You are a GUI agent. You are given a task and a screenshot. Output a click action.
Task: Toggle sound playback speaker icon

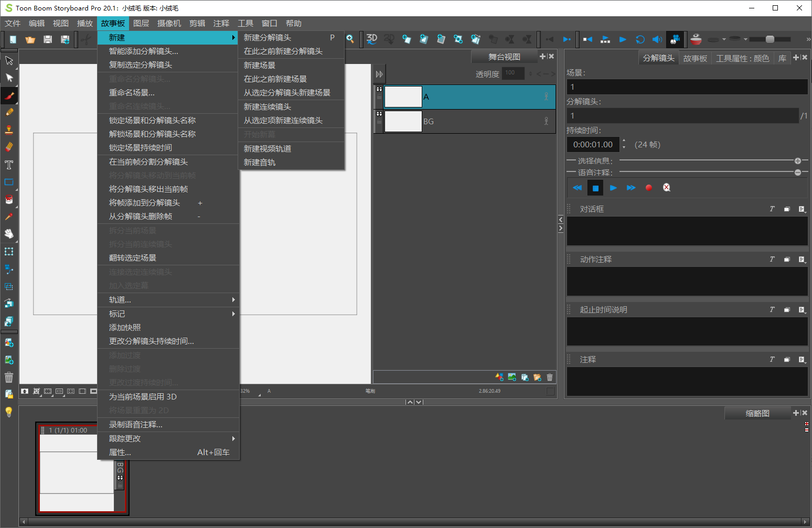tap(657, 39)
